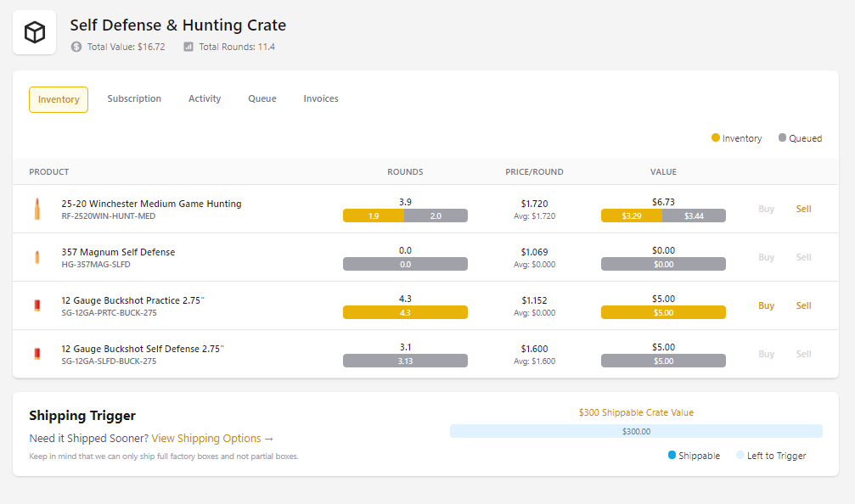This screenshot has width=855, height=504.
Task: Open the Invoices tab
Action: [321, 99]
